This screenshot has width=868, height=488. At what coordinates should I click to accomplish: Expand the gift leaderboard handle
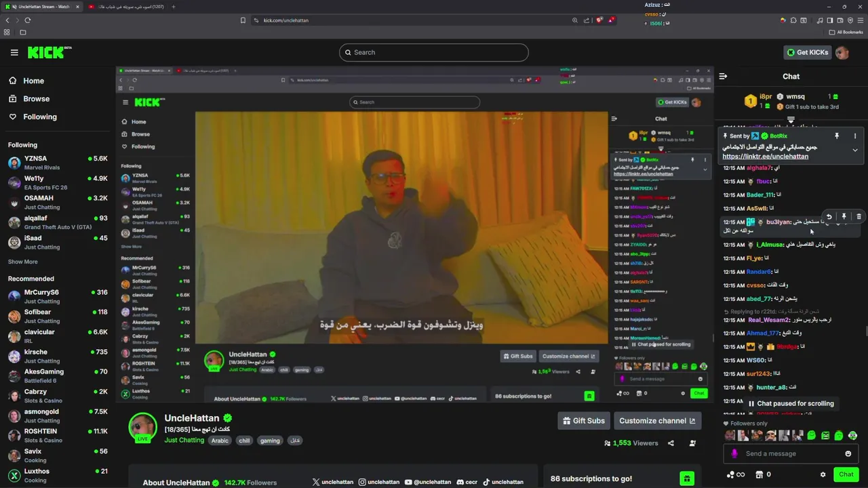(x=791, y=119)
